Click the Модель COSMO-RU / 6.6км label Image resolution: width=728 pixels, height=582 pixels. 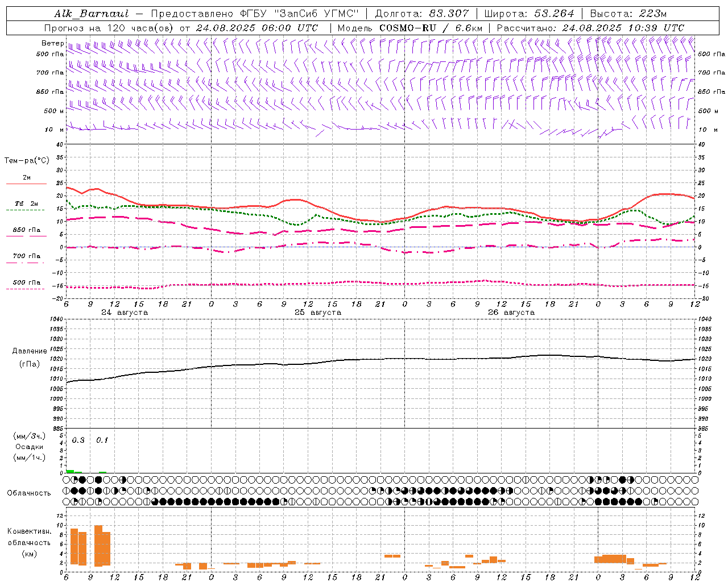[410, 28]
